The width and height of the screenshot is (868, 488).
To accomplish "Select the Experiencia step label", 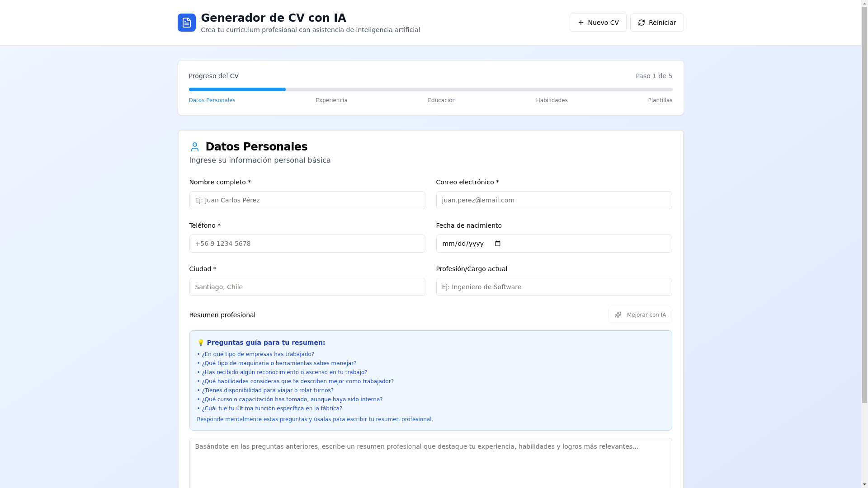I will pyautogui.click(x=331, y=100).
